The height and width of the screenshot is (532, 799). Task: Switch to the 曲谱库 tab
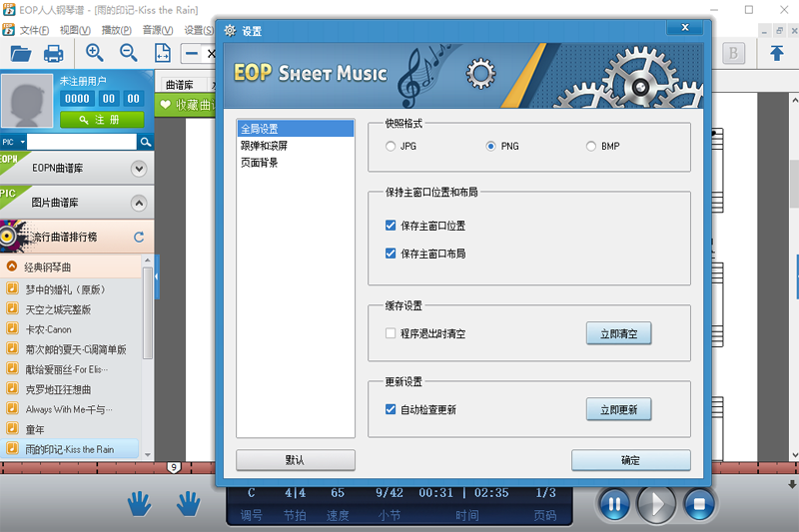(x=180, y=85)
